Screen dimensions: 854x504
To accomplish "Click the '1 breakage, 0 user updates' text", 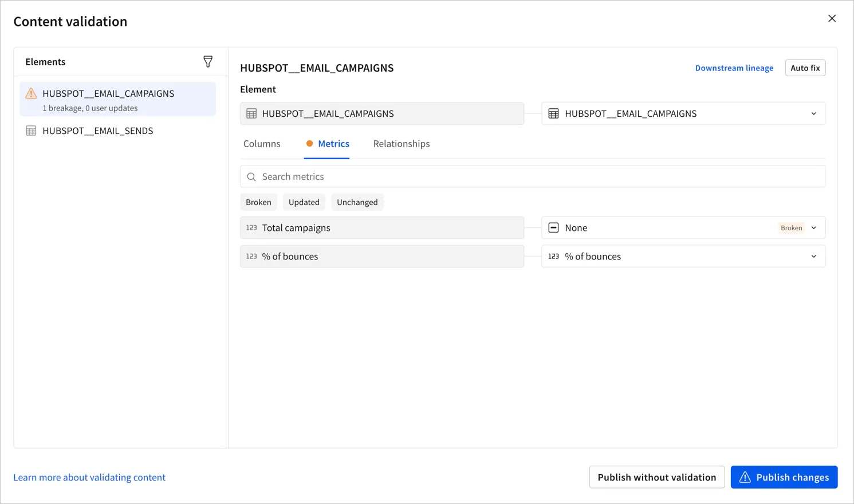I will 90,108.
